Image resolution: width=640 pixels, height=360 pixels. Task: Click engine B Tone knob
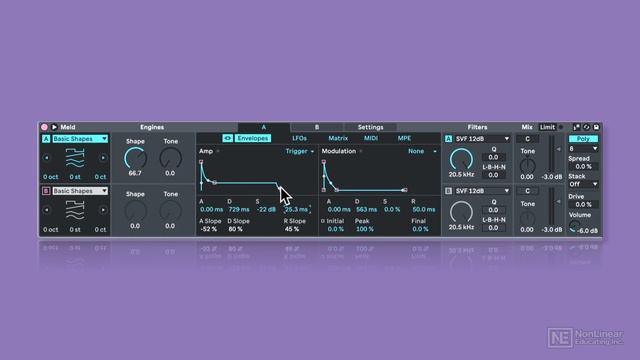[x=170, y=211]
